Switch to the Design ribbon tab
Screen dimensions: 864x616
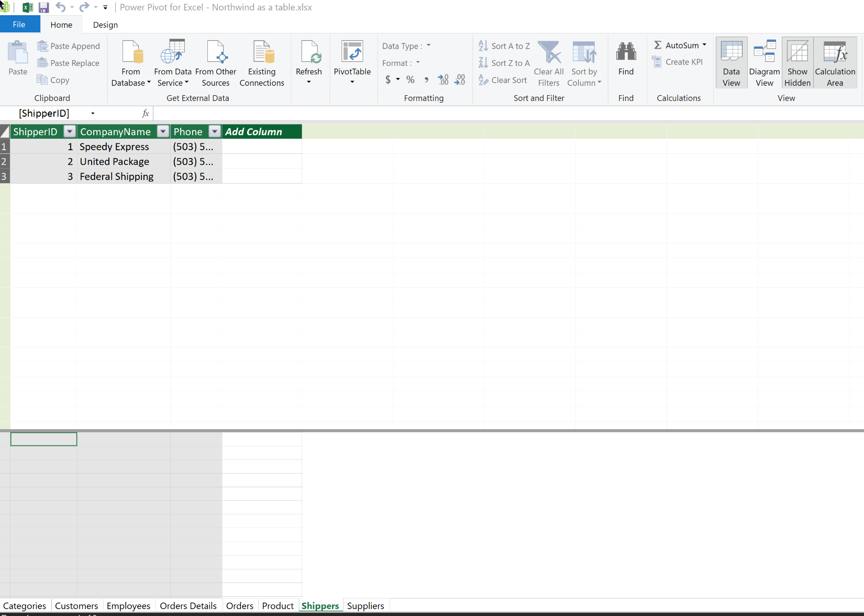[x=105, y=25]
